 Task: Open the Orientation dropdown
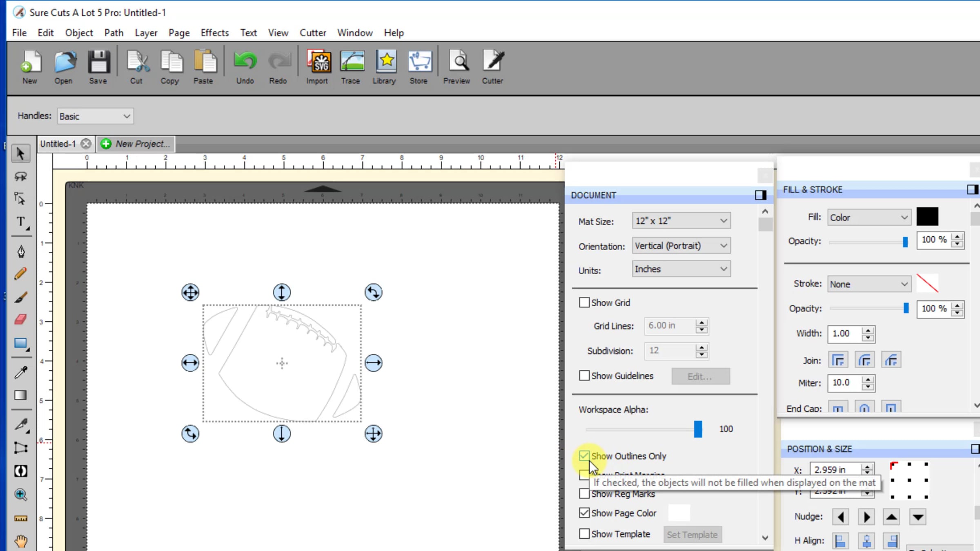(681, 246)
